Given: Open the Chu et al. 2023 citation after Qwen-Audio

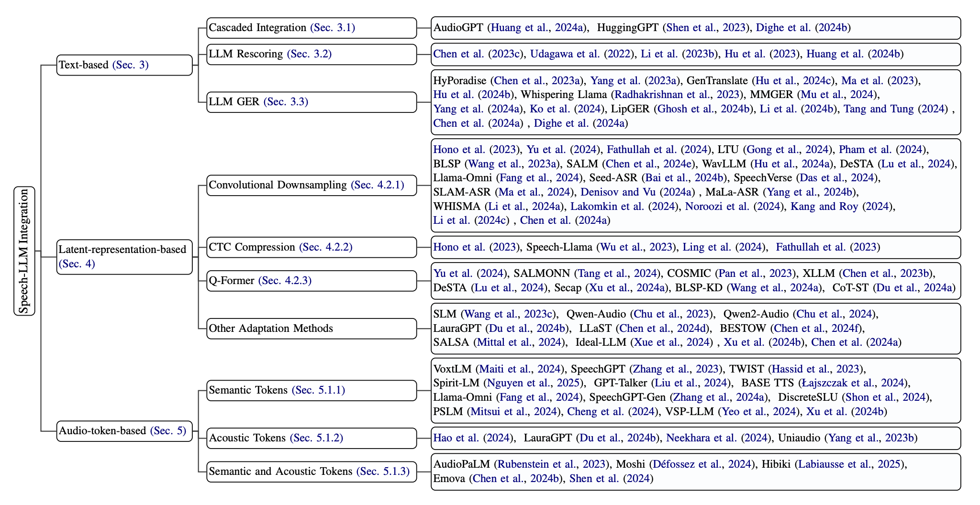Looking at the screenshot, I should 673,315.
